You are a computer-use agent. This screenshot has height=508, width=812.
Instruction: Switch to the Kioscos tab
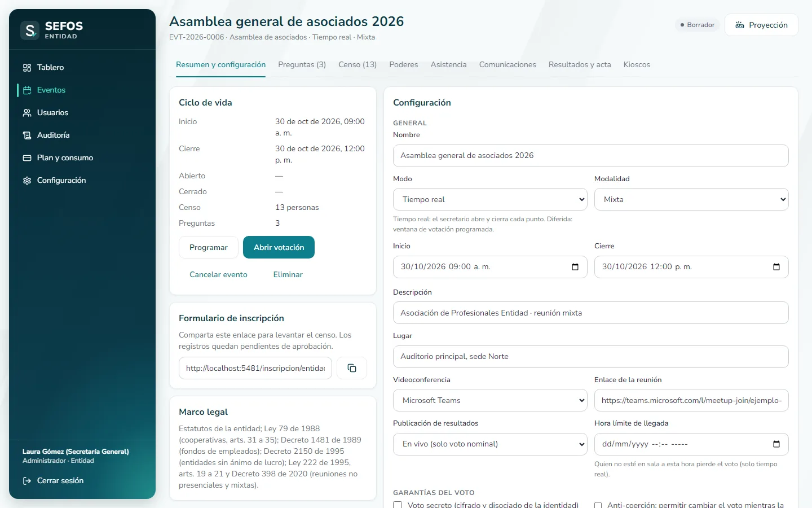coord(637,65)
